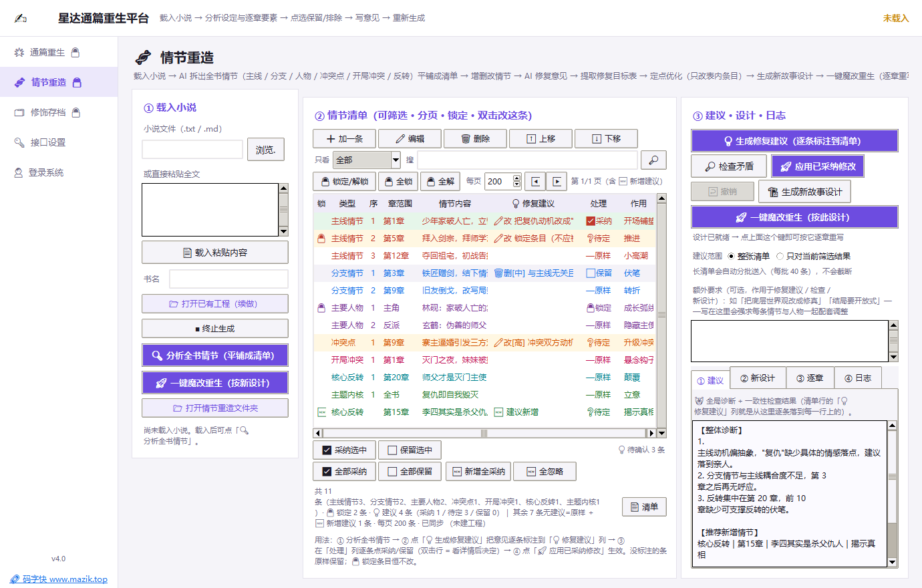The height and width of the screenshot is (588, 922).
Task: Check 保留 in the 分支情节 第3章 row
Action: coord(591,273)
